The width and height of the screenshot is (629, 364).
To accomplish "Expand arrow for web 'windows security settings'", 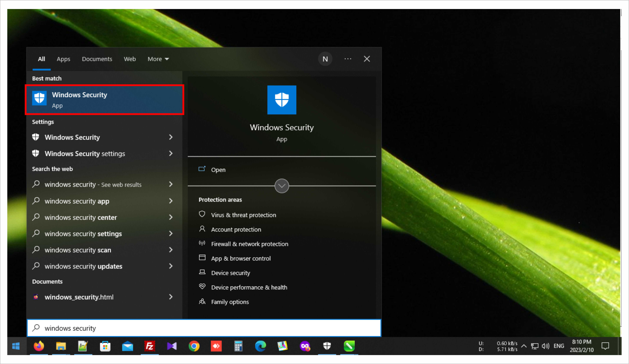I will (x=171, y=233).
